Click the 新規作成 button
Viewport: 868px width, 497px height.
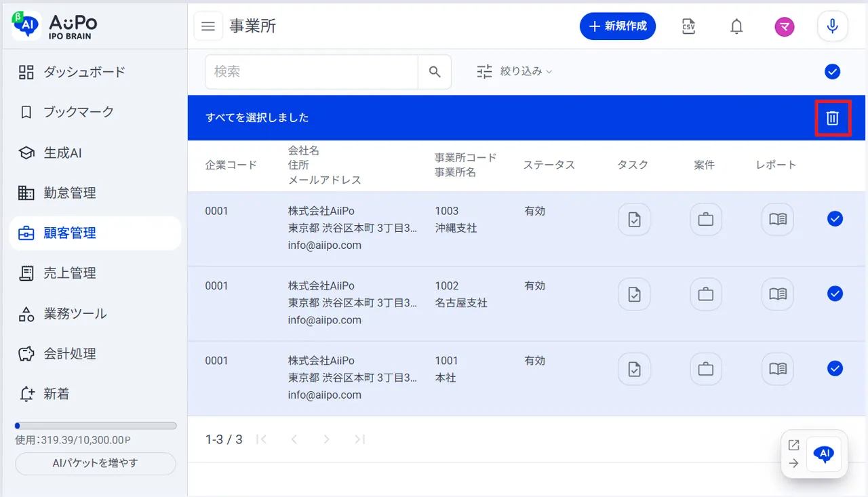click(618, 26)
